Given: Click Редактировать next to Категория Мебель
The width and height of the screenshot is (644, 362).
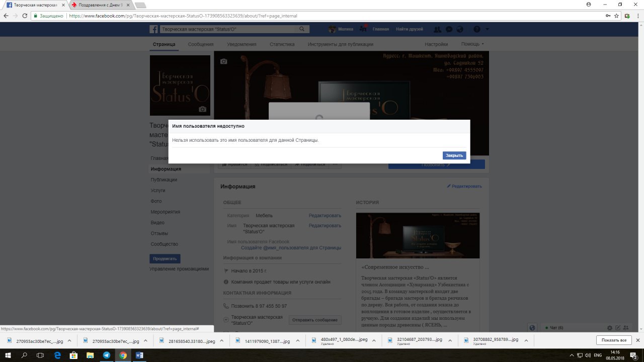Looking at the screenshot, I should (325, 216).
